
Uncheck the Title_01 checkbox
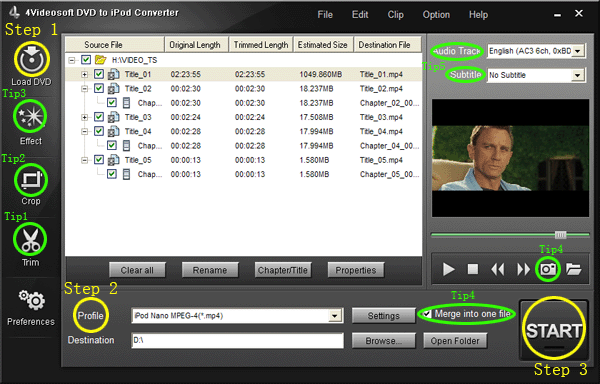tap(99, 74)
